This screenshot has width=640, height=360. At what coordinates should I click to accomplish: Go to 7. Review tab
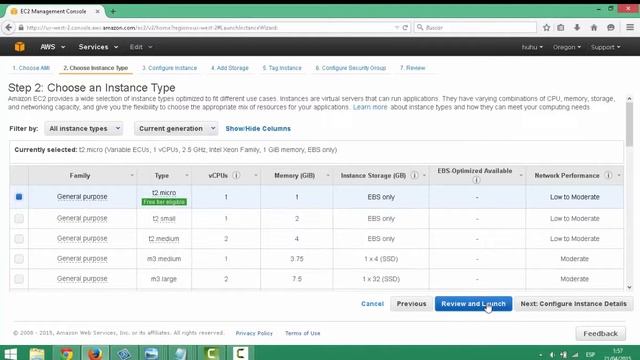[x=413, y=68]
